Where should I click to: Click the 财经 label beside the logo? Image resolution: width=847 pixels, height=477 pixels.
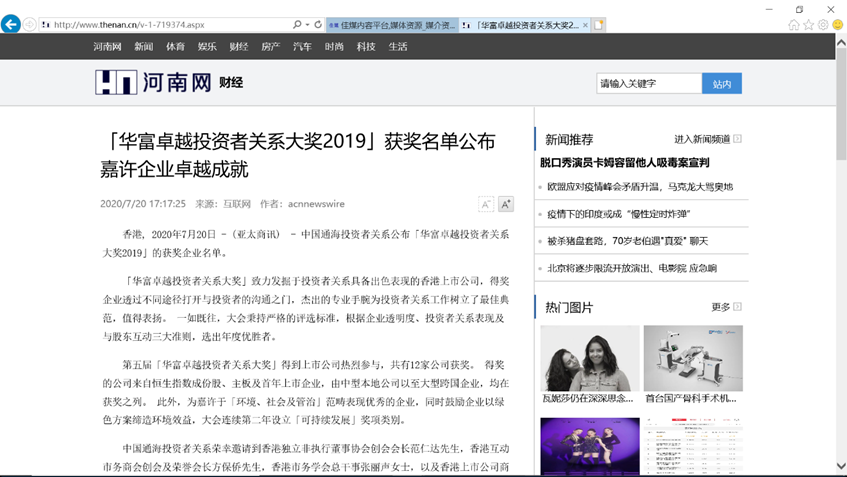coord(231,83)
